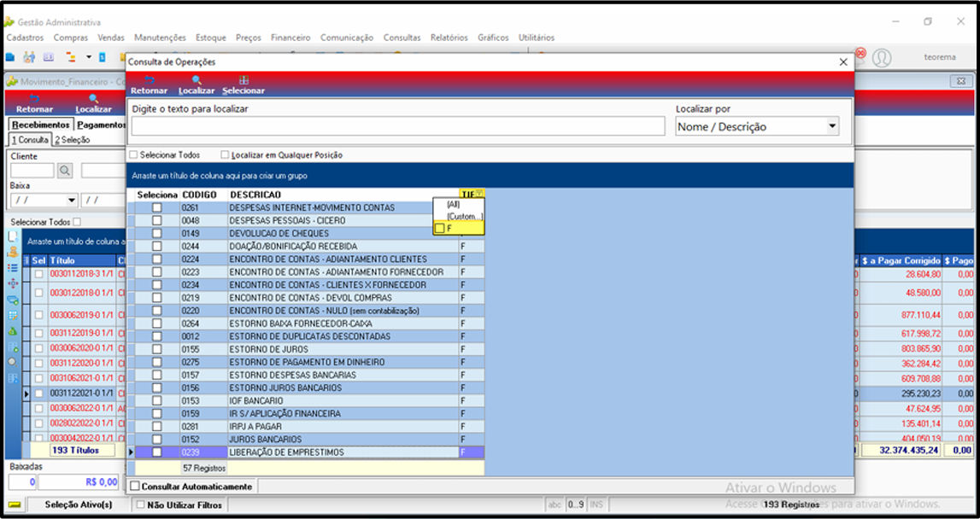Click Selecionar grid icon in dialog toolbar
The width and height of the screenshot is (980, 519).
pyautogui.click(x=244, y=80)
